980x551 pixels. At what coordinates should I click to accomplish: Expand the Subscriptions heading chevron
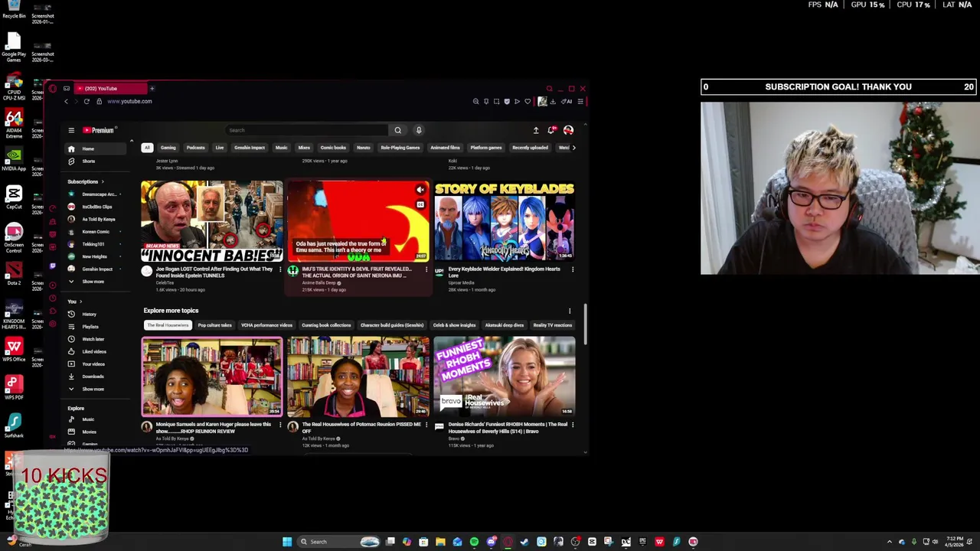[103, 182]
